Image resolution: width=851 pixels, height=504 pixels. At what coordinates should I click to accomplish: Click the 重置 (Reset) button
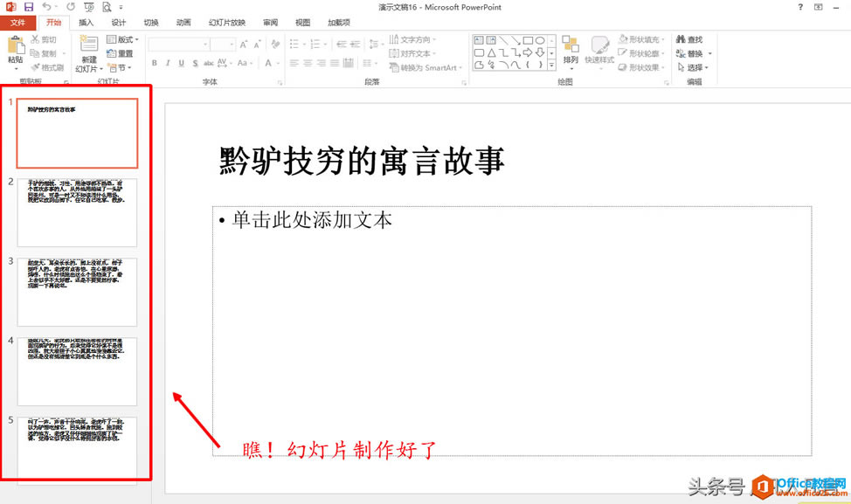click(120, 53)
